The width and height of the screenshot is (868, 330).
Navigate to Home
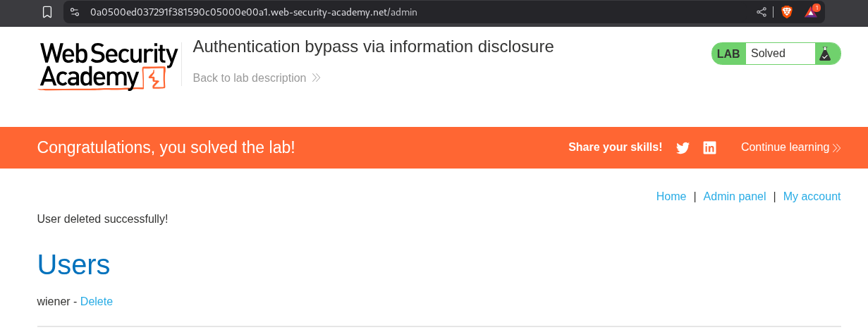click(x=671, y=197)
